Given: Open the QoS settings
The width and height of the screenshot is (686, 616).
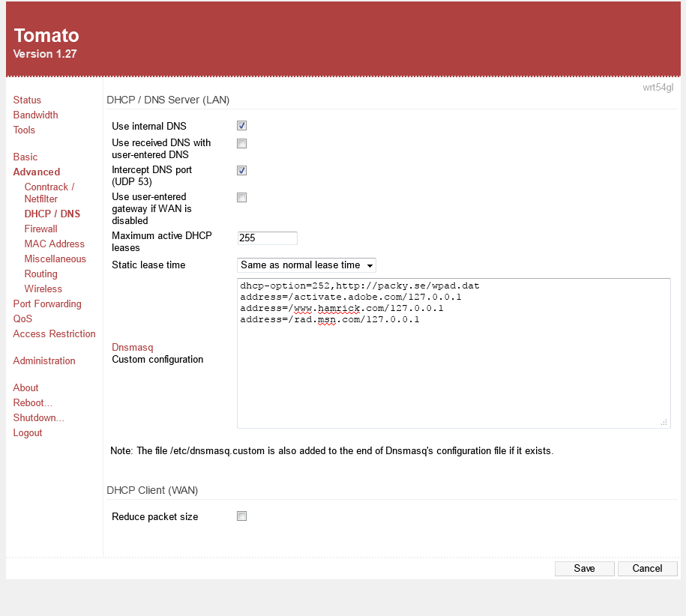Looking at the screenshot, I should [x=22, y=319].
